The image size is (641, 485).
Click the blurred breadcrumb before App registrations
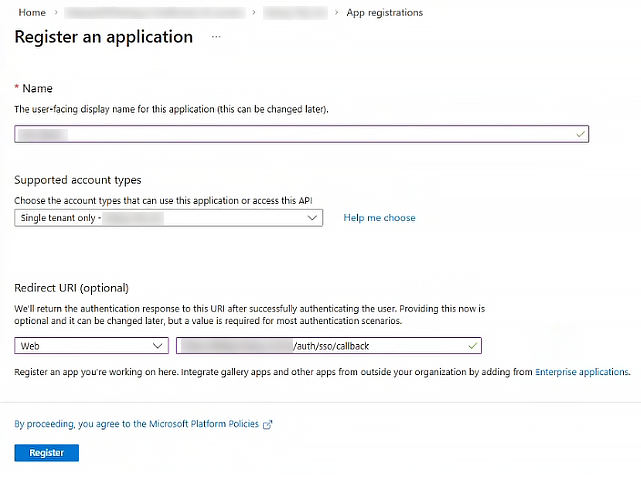pyautogui.click(x=295, y=13)
